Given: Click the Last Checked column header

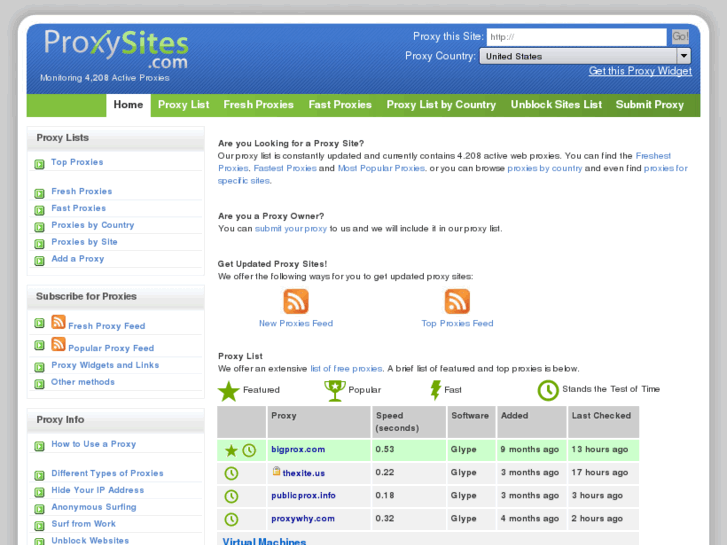Looking at the screenshot, I should [603, 422].
